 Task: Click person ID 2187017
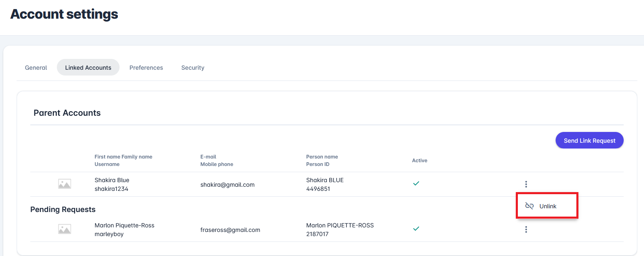[317, 234]
